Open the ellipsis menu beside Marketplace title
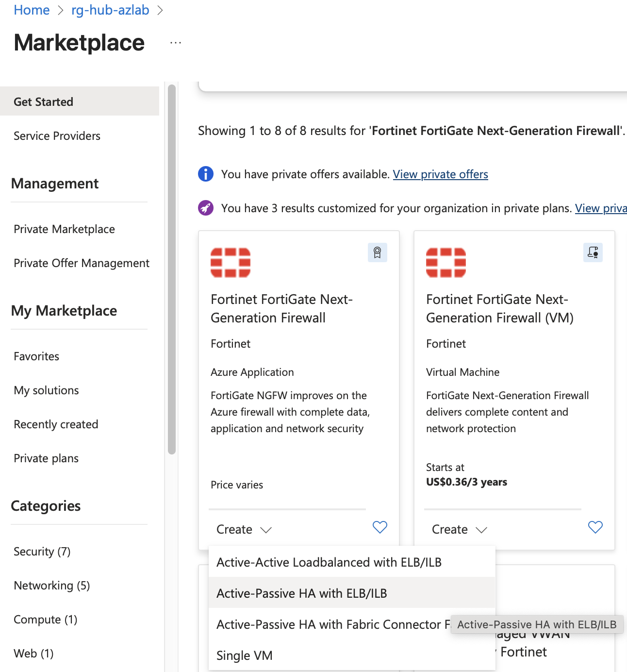This screenshot has height=672, width=627. [x=176, y=43]
